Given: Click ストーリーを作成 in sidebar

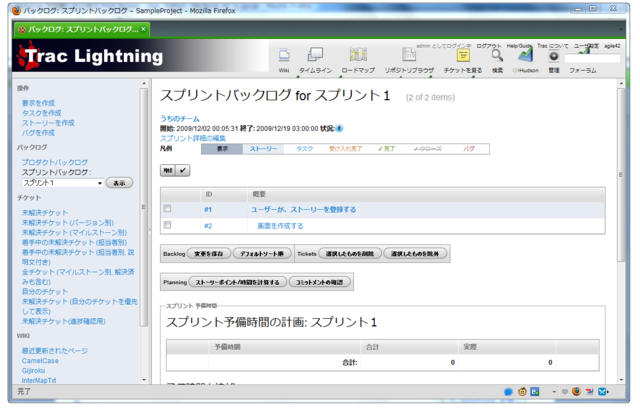Looking at the screenshot, I should tap(48, 122).
